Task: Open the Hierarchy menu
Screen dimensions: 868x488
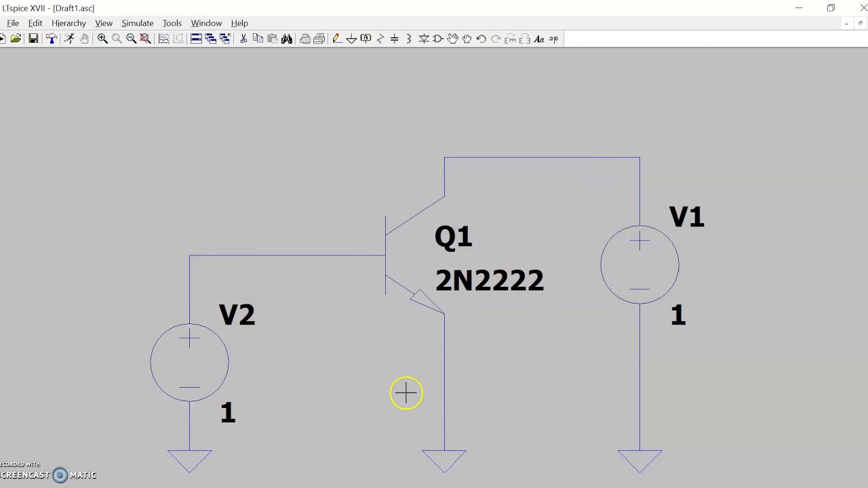Action: click(x=68, y=23)
